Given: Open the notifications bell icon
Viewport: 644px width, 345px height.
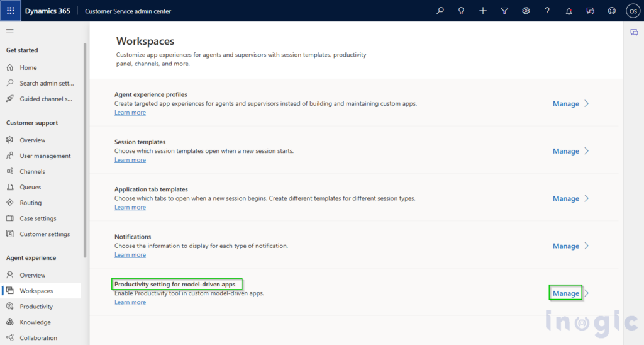Looking at the screenshot, I should coord(569,11).
